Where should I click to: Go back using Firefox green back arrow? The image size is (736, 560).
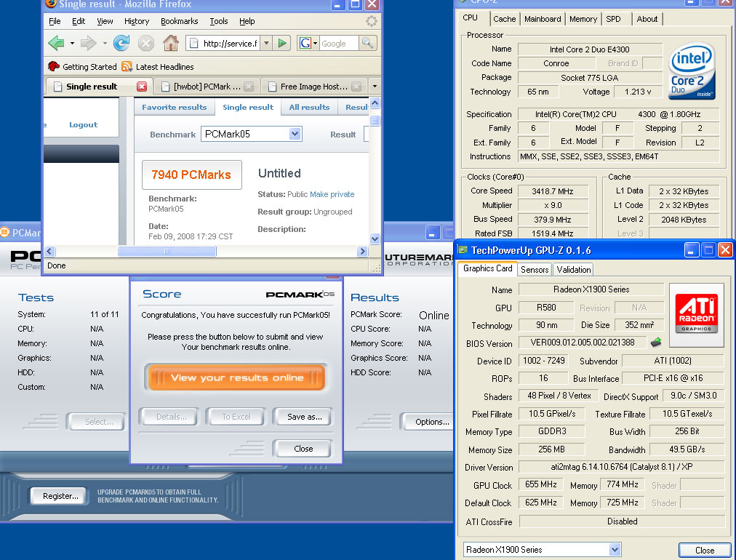56,43
